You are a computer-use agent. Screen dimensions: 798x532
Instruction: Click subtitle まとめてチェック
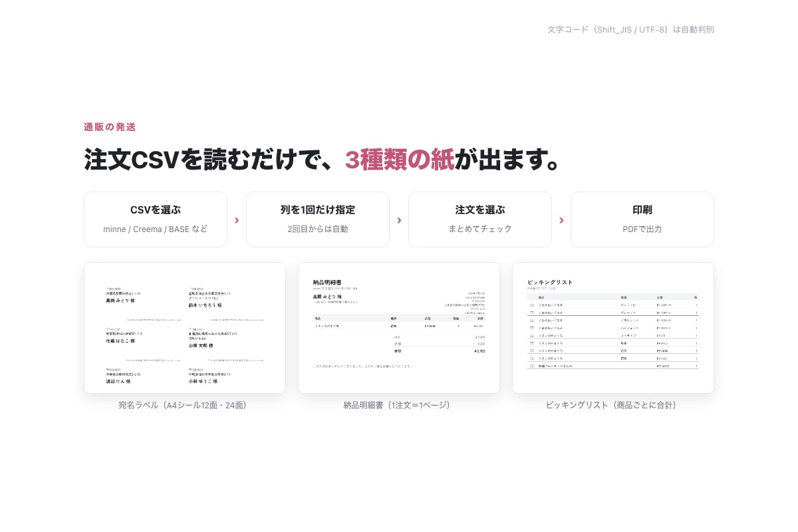coord(480,229)
